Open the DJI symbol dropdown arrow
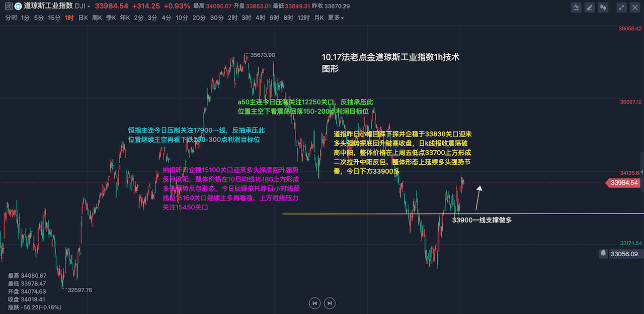 click(89, 7)
